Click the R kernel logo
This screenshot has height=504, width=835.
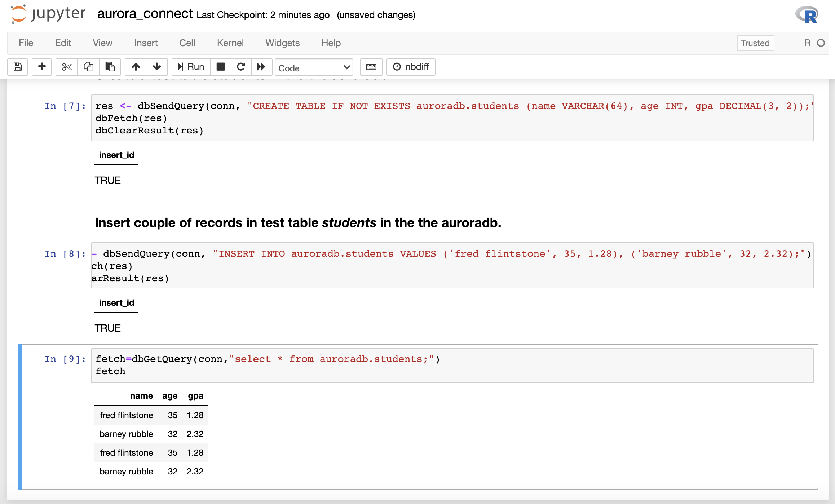(807, 16)
